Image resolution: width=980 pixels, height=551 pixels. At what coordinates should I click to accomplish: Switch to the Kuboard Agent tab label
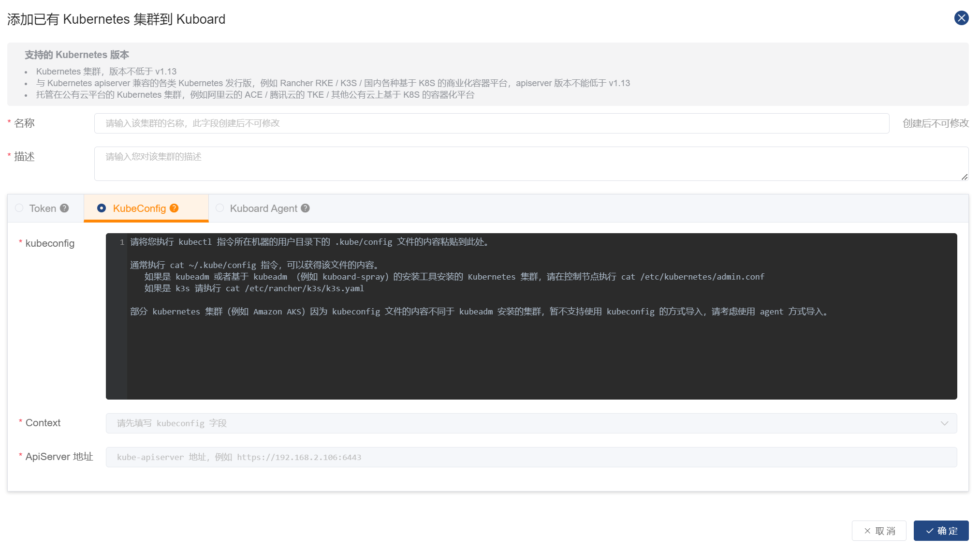click(x=263, y=208)
